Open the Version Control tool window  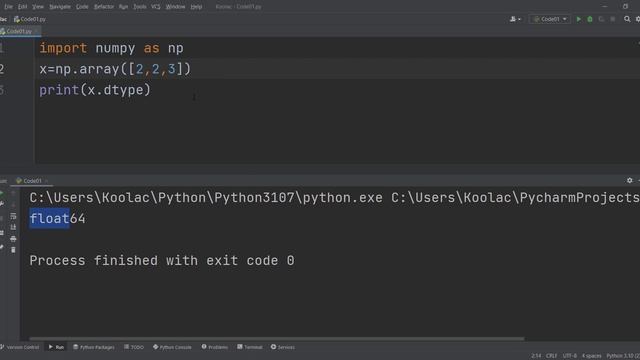coord(20,347)
